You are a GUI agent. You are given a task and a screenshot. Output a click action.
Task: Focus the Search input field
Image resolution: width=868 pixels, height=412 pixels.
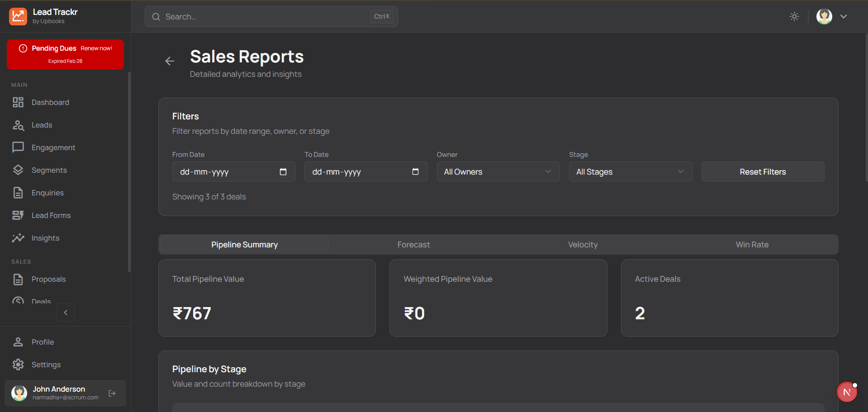[267, 17]
